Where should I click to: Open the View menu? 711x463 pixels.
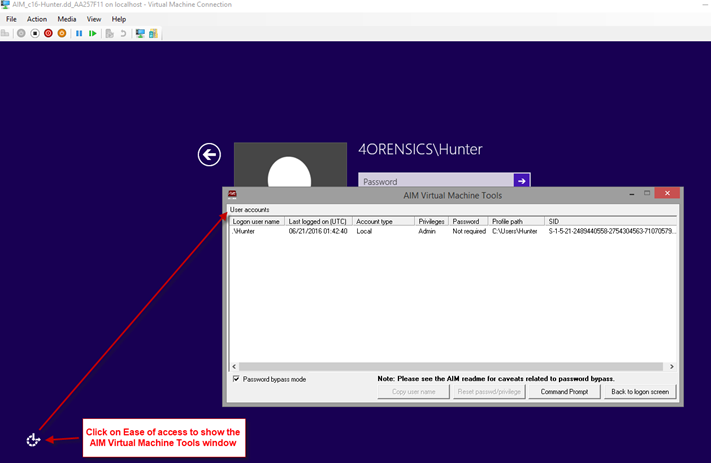94,19
